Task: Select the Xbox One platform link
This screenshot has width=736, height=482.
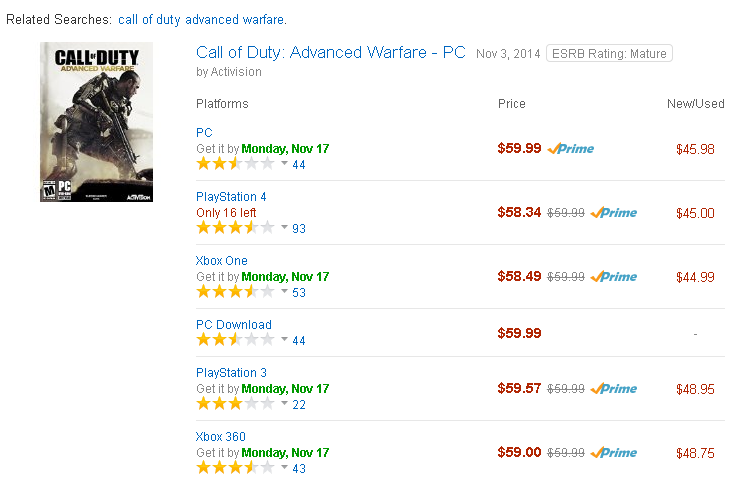Action: [222, 260]
